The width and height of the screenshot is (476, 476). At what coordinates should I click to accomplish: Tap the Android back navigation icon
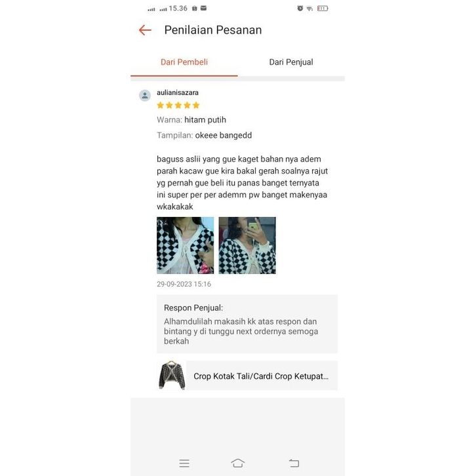point(294,463)
